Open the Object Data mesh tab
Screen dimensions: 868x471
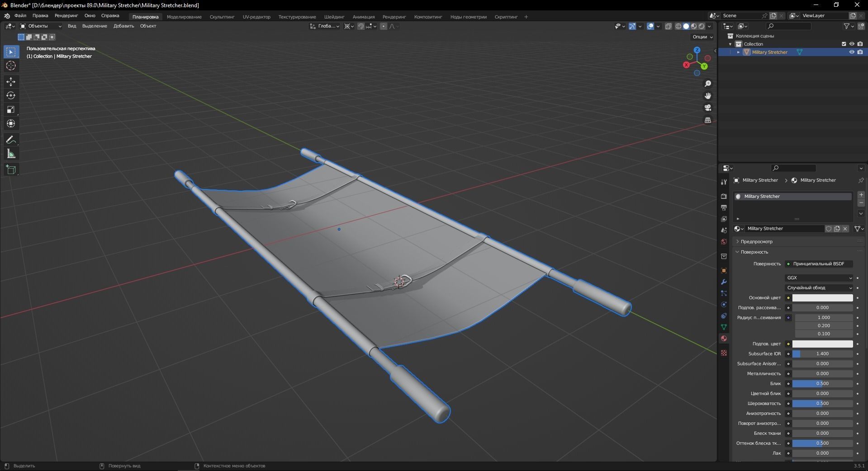pyautogui.click(x=724, y=327)
